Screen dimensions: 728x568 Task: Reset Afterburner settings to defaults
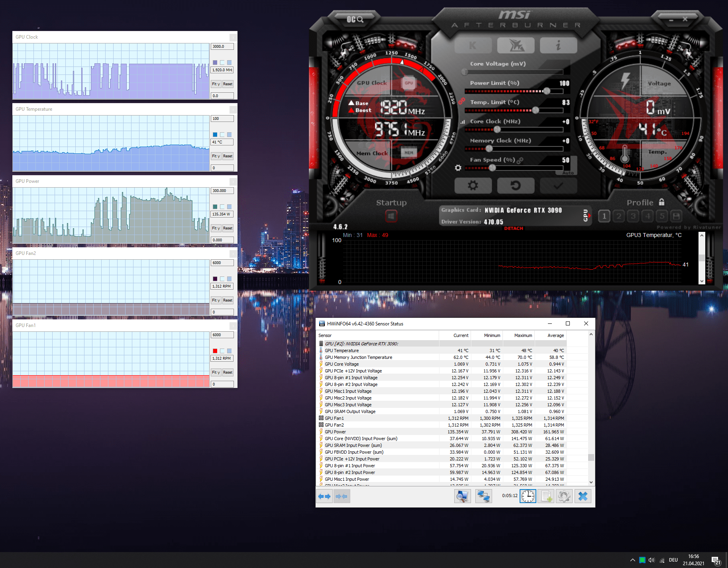coord(516,186)
